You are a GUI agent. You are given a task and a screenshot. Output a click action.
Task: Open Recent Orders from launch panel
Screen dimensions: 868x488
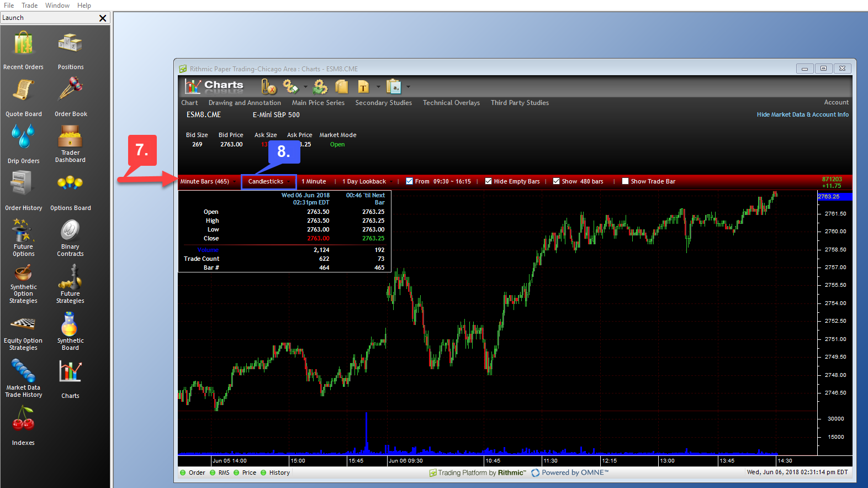[x=23, y=50]
